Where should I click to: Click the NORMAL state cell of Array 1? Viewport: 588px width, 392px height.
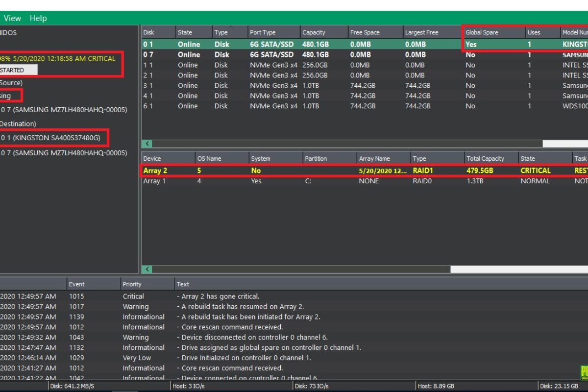tap(535, 181)
